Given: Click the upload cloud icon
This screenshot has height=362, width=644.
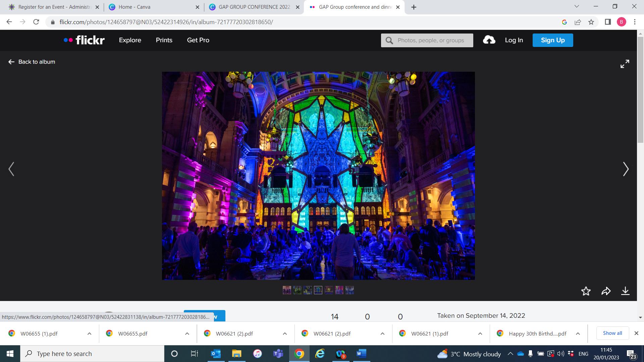Looking at the screenshot, I should click(x=489, y=40).
